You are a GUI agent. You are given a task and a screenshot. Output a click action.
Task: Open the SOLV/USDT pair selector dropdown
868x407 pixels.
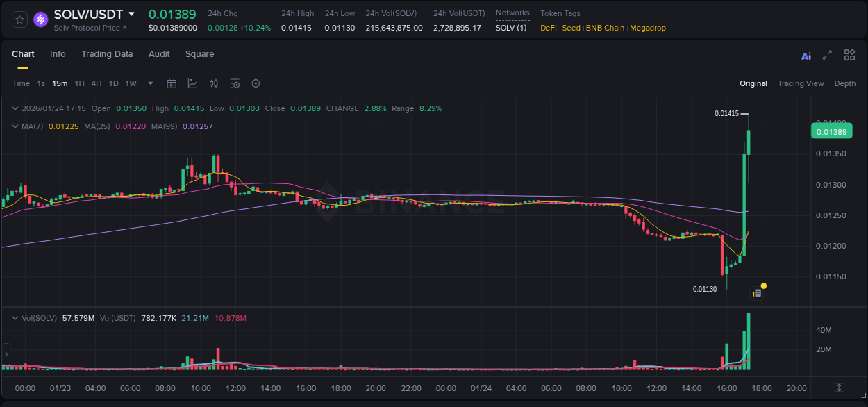[131, 14]
